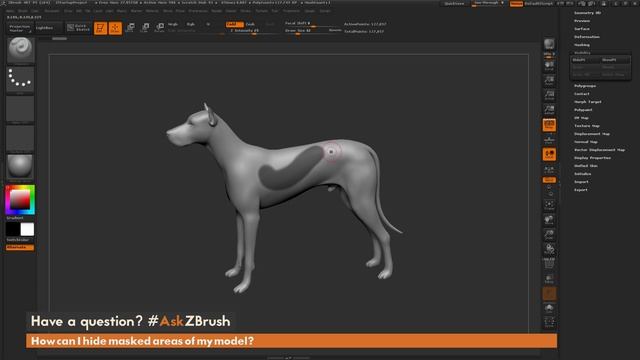The width and height of the screenshot is (640, 360).
Task: Open the Material menu
Action: 152,11
